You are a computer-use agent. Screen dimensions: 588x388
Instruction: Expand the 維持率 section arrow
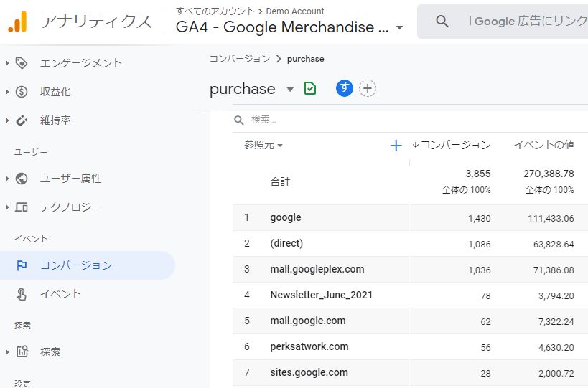point(7,120)
